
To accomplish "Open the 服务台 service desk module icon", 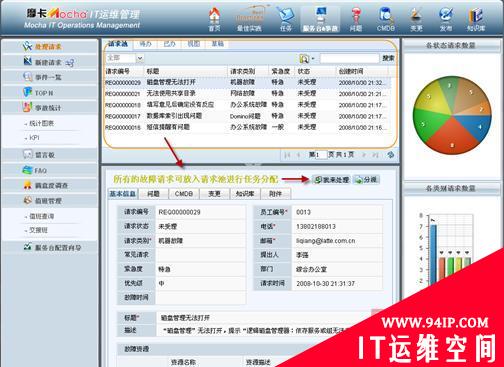I will tap(320, 19).
